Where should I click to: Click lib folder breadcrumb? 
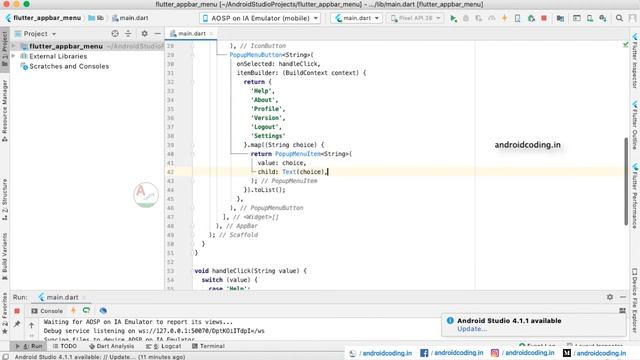[x=96, y=18]
